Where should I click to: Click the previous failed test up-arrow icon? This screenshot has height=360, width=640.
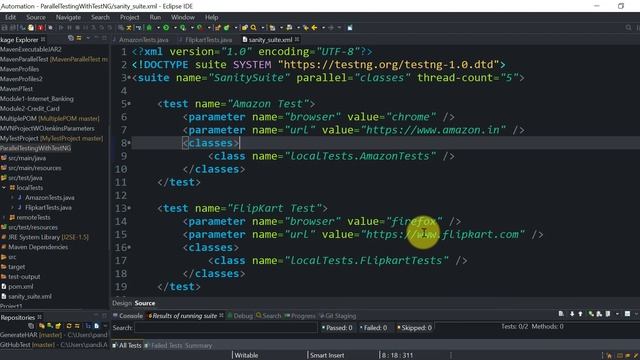click(x=580, y=314)
